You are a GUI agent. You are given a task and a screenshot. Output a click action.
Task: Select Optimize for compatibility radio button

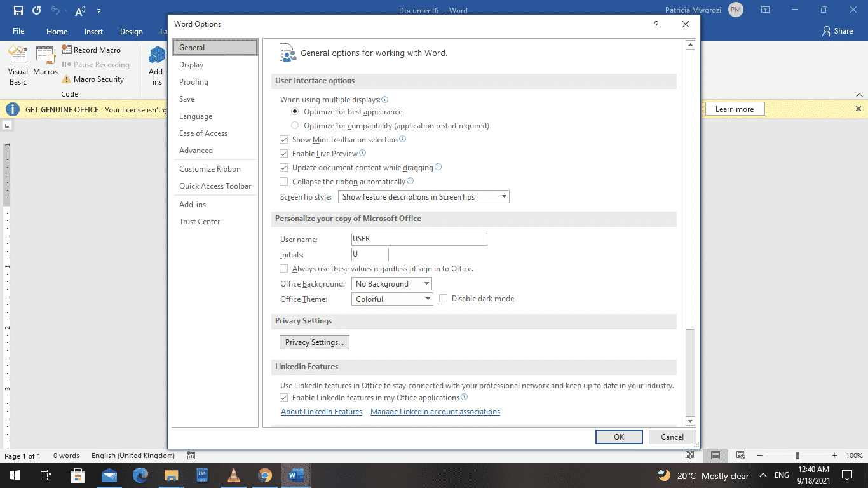coord(294,125)
